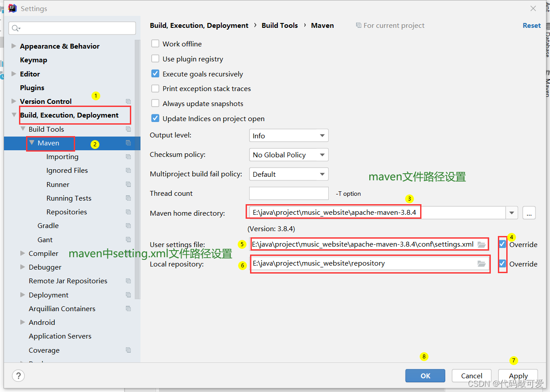The width and height of the screenshot is (550, 392).
Task: Click the folder icon in Local repository field
Action: coord(482,264)
